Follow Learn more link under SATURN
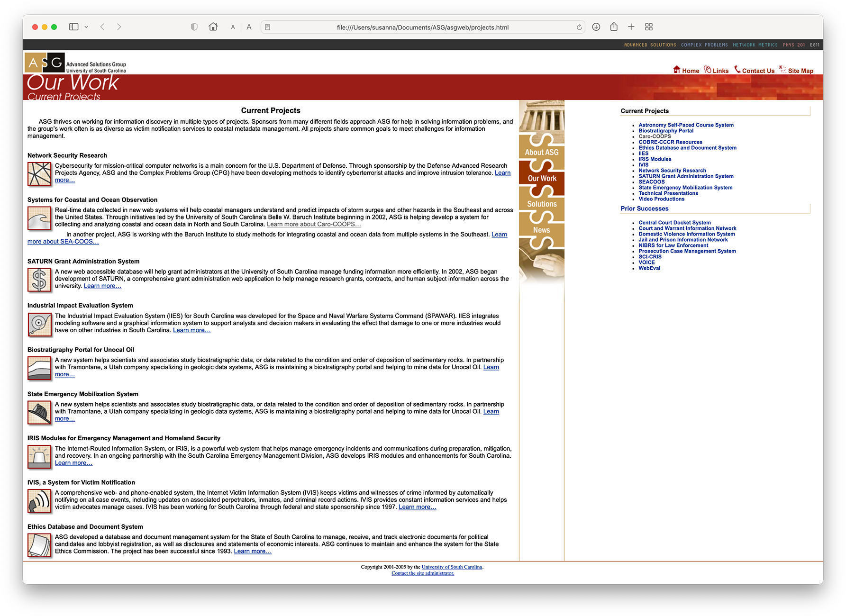This screenshot has width=846, height=616. click(x=102, y=286)
